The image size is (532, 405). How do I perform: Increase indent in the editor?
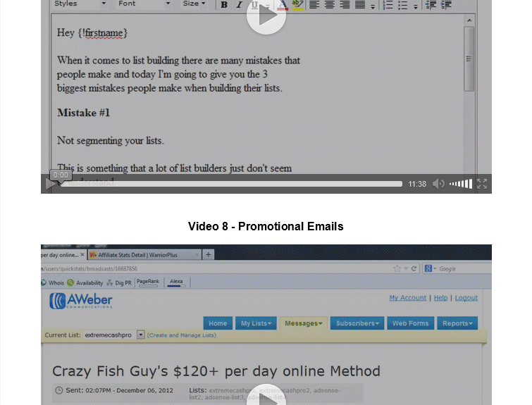tap(446, 5)
